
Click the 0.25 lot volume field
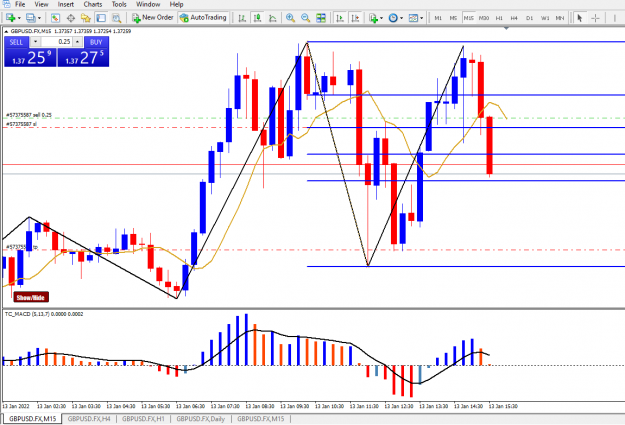[x=56, y=42]
